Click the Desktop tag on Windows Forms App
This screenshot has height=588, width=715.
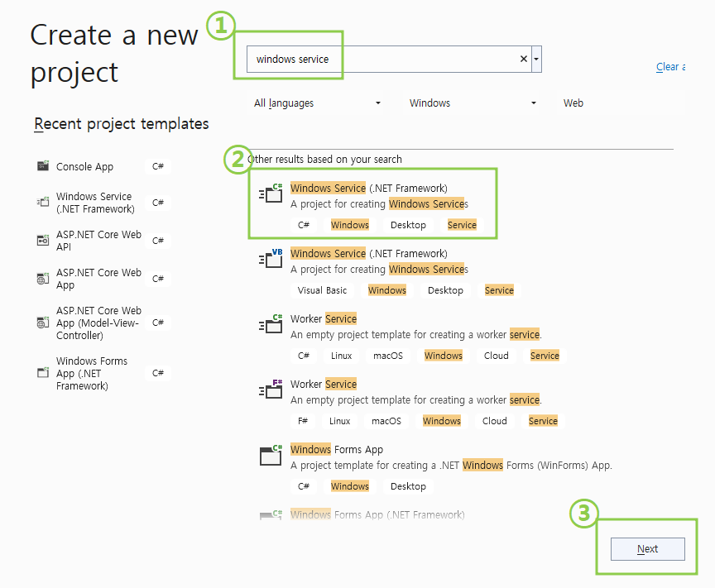408,486
